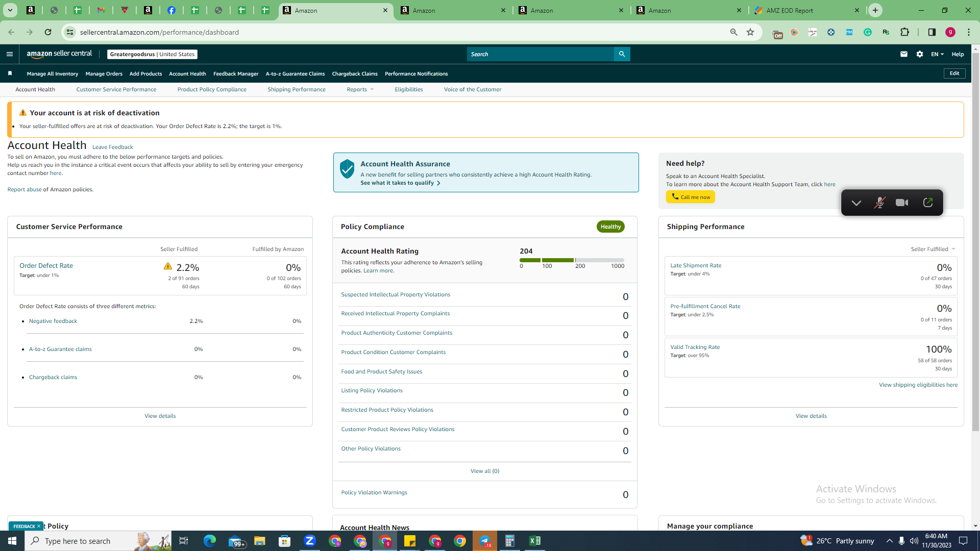Open the Windows notification center
This screenshot has height=551, width=980.
(964, 541)
